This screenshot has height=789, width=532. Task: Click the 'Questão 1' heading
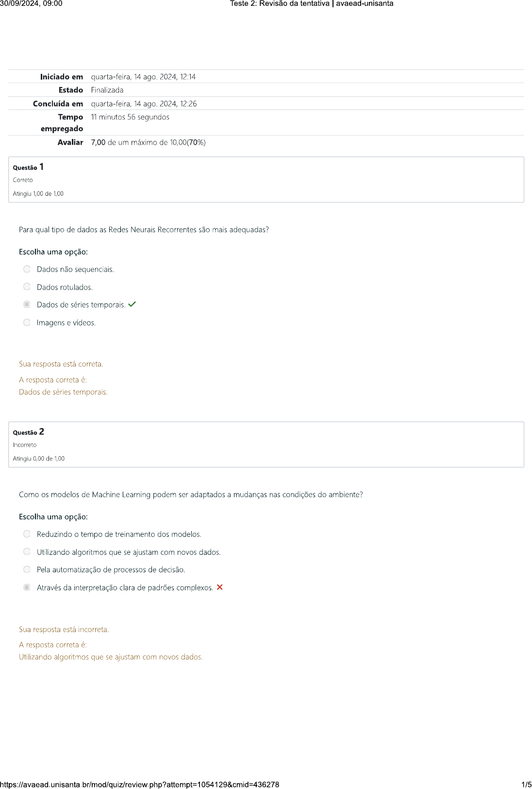pos(28,167)
